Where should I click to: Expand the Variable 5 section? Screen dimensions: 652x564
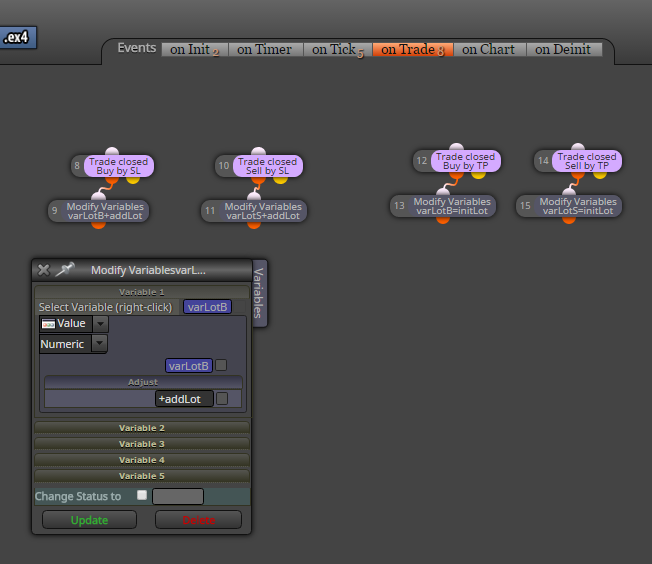142,476
